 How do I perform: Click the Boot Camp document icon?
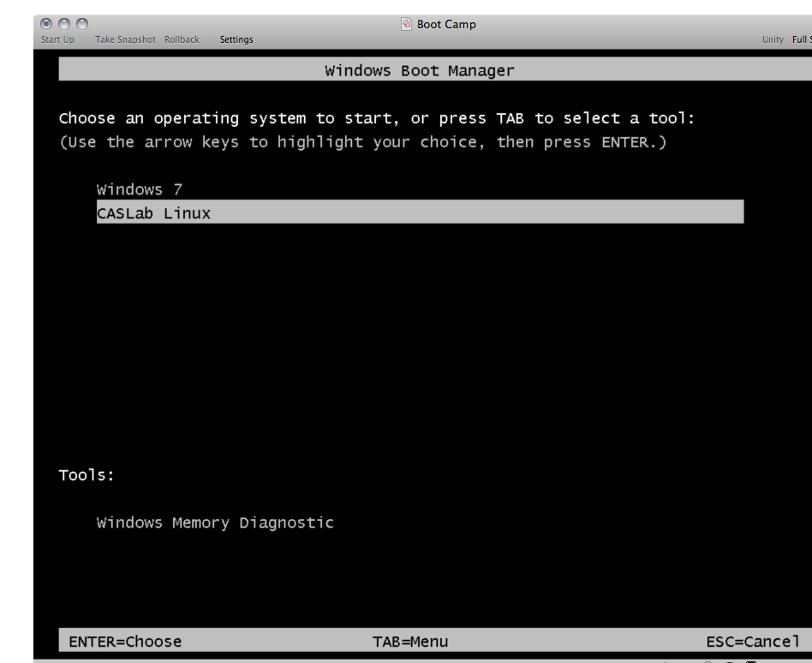(x=407, y=24)
